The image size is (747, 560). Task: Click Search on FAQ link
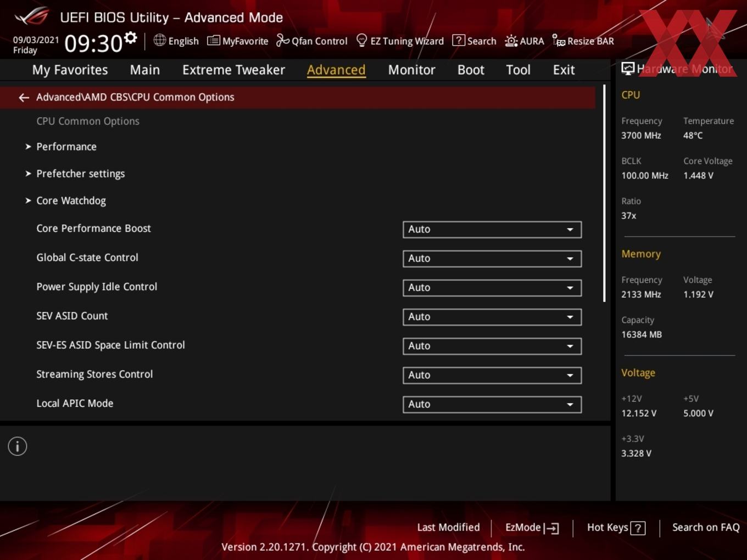[706, 527]
